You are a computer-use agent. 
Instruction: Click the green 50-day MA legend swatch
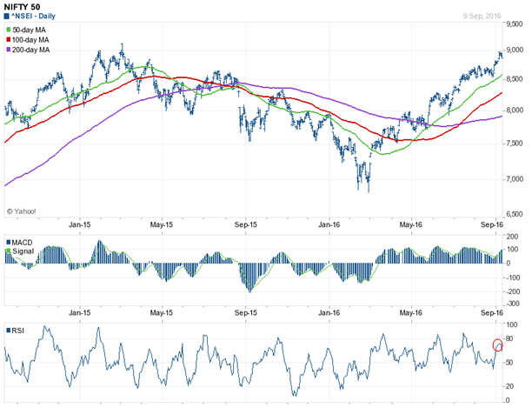pos(9,30)
